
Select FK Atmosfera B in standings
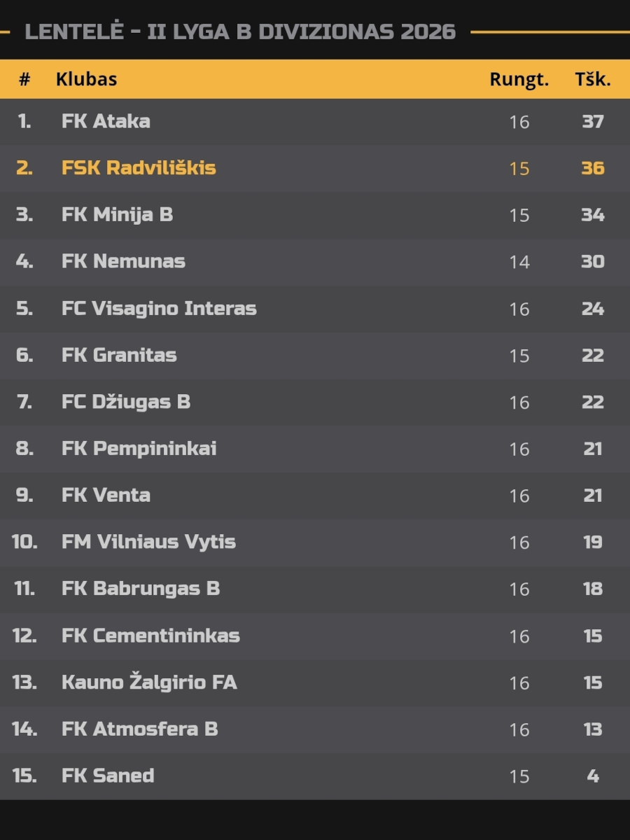click(x=140, y=729)
